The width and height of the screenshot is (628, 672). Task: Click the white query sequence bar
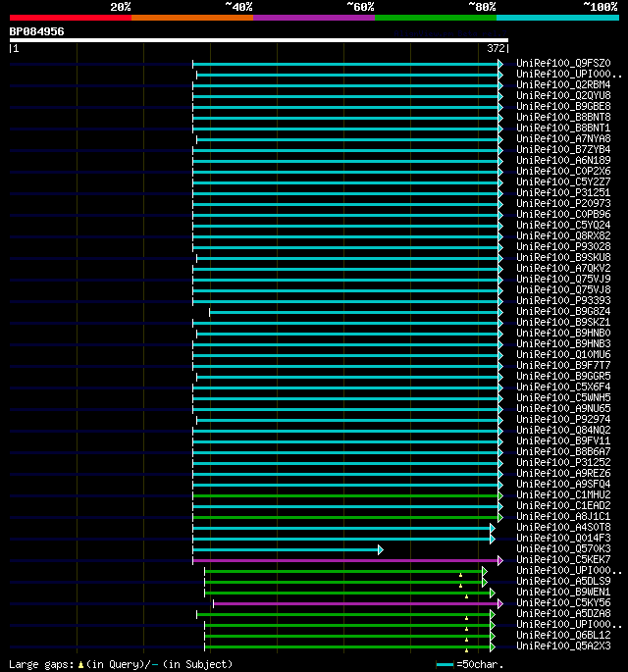259,40
